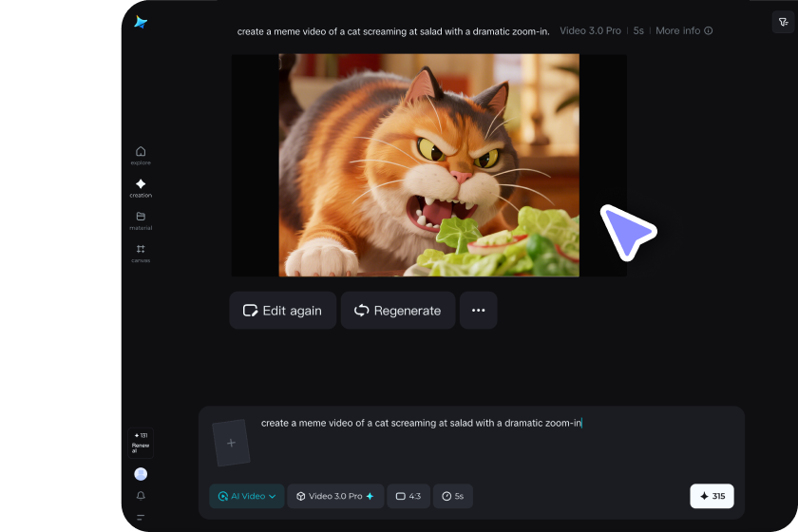Click the Regenerate button

pos(398,311)
